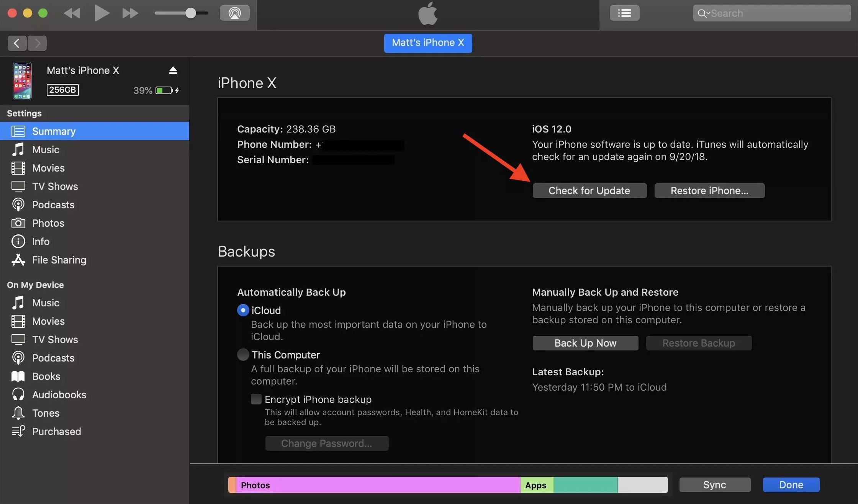Click the Change Password... button
Screen dimensions: 858x504
(327, 443)
